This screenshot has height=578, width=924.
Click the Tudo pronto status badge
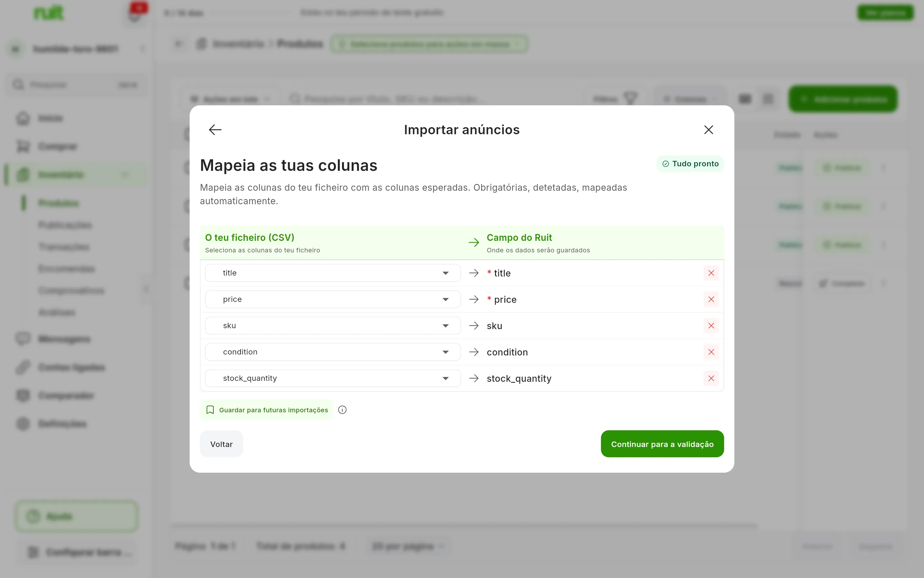[690, 164]
